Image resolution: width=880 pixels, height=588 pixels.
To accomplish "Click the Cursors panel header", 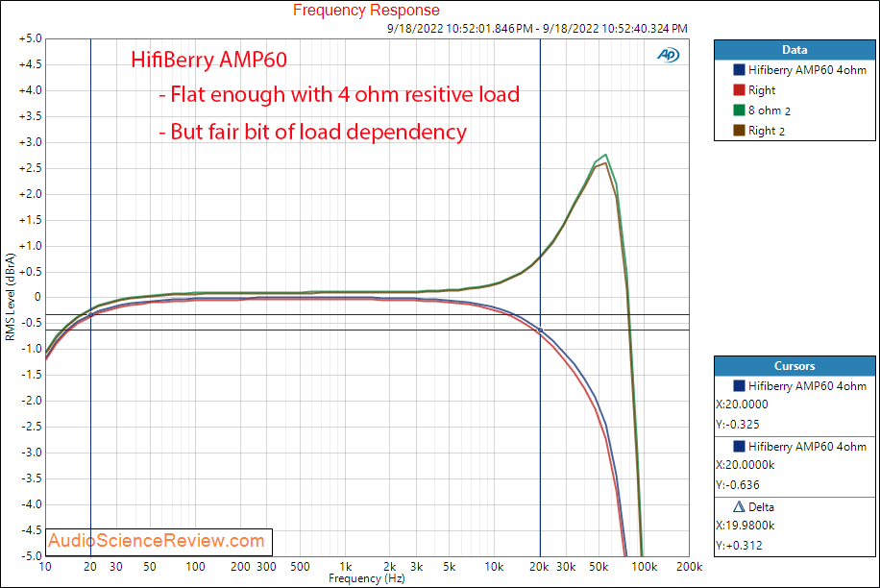I will (x=794, y=366).
